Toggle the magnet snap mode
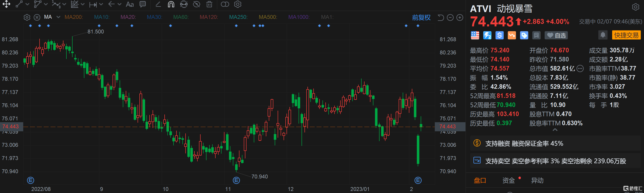This screenshot has width=644, height=193. (x=171, y=4)
